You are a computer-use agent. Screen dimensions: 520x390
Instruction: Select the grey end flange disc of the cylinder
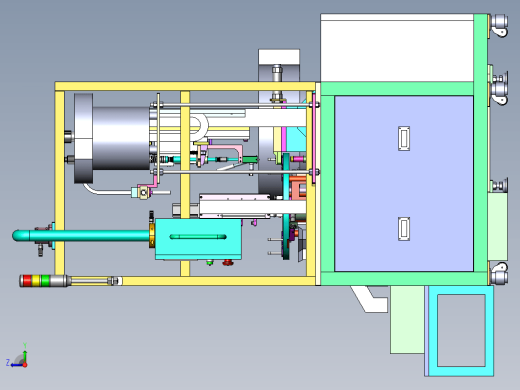tap(83, 138)
